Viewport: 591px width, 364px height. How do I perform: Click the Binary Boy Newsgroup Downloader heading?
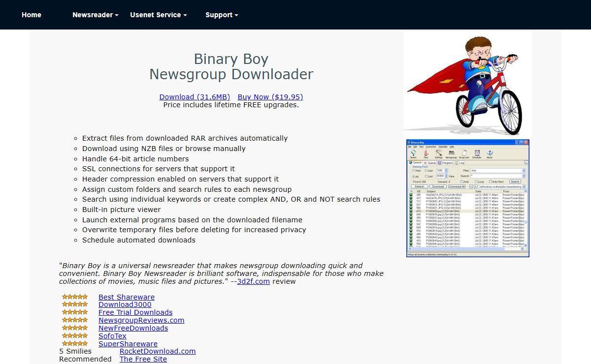point(231,66)
